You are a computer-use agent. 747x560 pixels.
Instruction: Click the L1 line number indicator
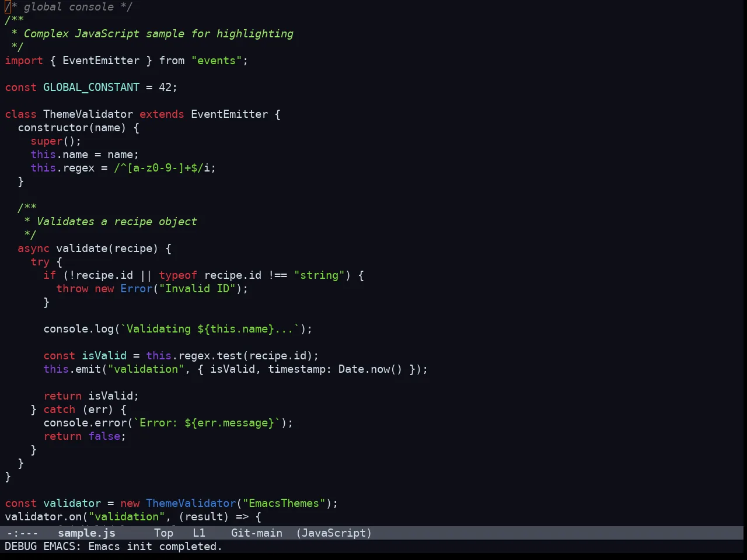point(199,533)
